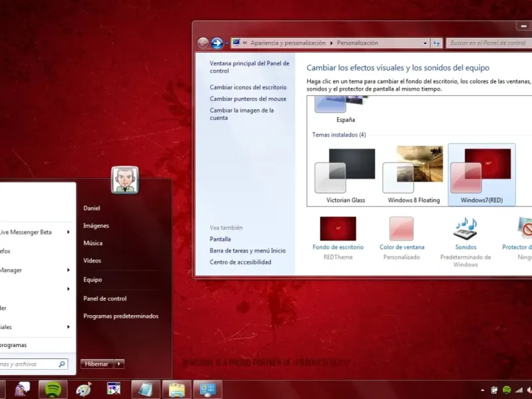Click the Forward navigation arrow
Screen dimensions: 532x399
[217, 43]
